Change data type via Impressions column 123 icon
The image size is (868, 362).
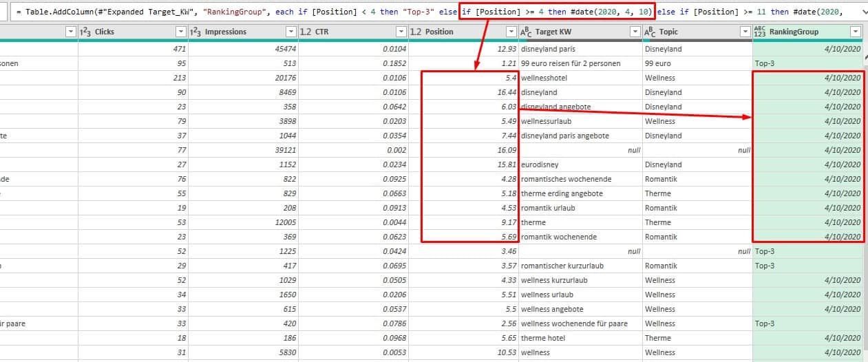[196, 32]
